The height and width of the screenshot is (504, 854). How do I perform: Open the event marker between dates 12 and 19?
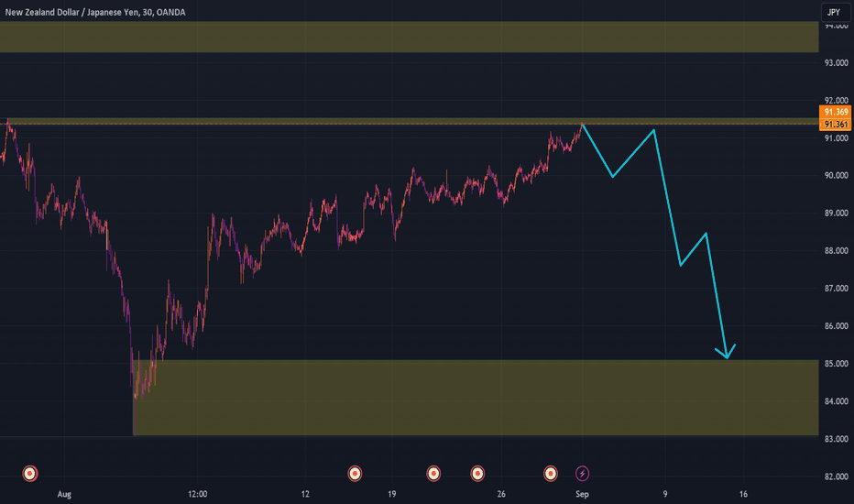(x=355, y=474)
